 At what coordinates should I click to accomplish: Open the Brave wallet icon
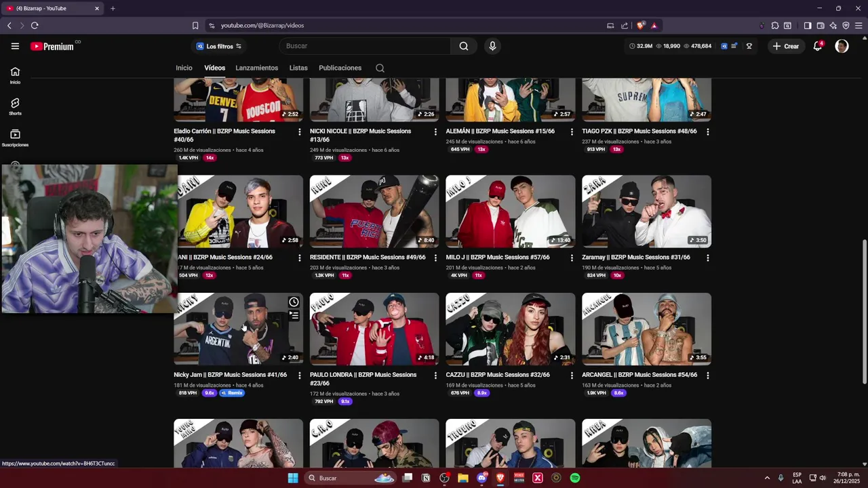[x=821, y=26]
